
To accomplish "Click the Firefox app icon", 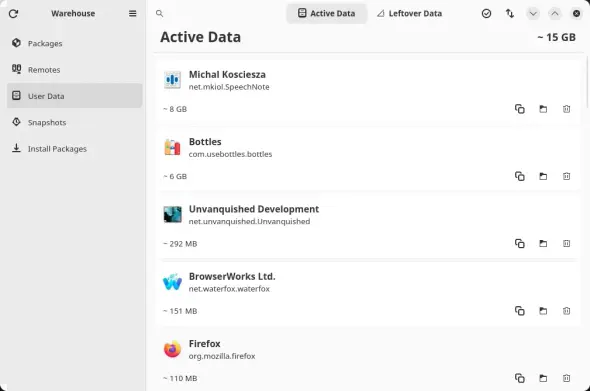I will tap(172, 349).
